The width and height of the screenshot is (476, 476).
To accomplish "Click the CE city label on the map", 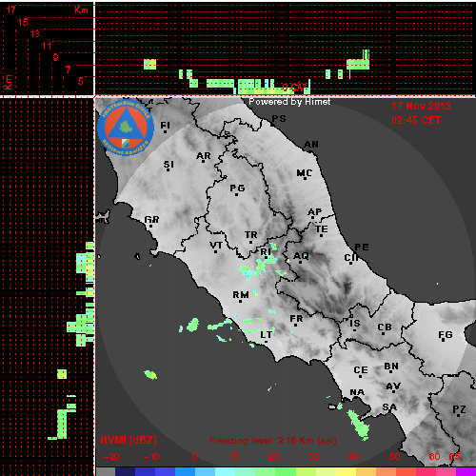I will 361,370.
